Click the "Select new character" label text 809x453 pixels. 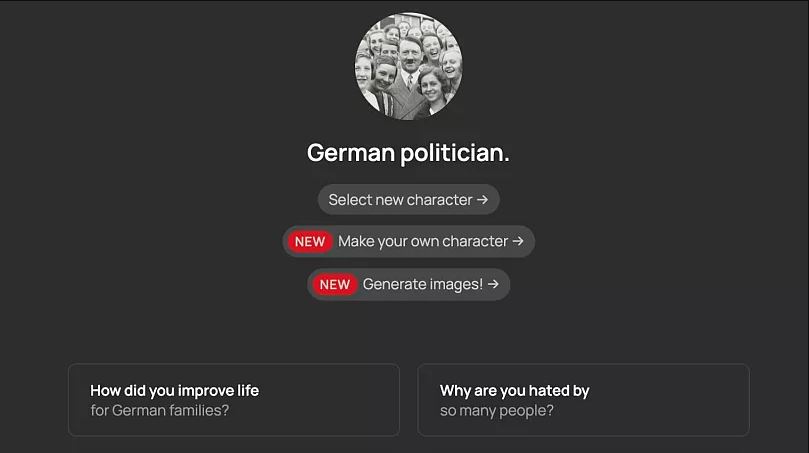(x=400, y=200)
